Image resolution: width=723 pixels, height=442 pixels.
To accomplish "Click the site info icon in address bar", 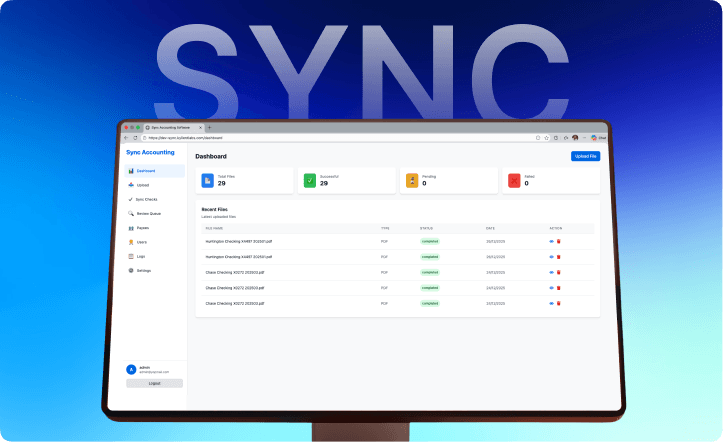I will click(145, 138).
